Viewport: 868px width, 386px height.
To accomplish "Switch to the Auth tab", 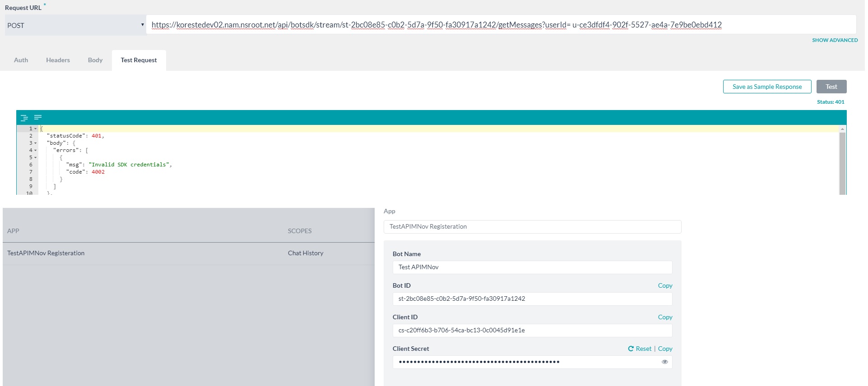I will pyautogui.click(x=21, y=60).
